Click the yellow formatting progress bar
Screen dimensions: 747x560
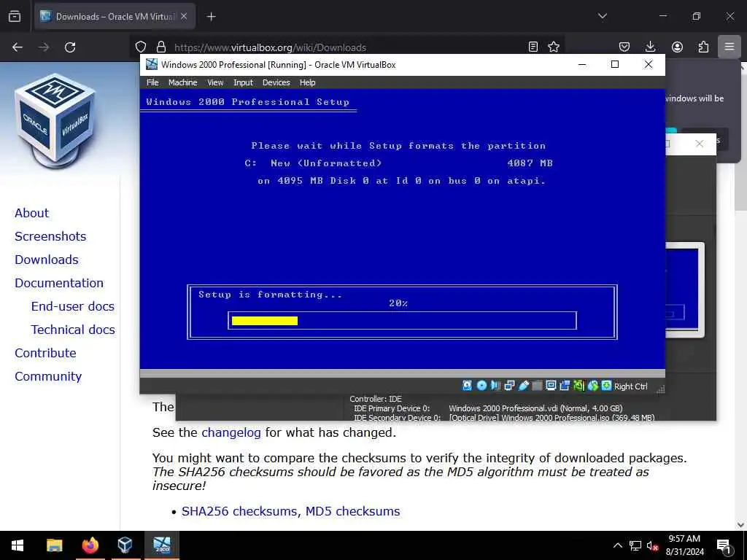pos(265,321)
